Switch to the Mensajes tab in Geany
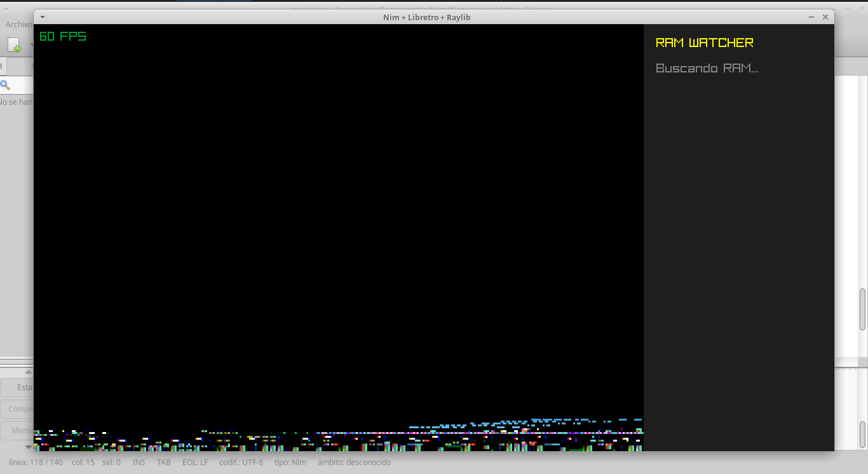The height and width of the screenshot is (474, 868). [x=17, y=430]
